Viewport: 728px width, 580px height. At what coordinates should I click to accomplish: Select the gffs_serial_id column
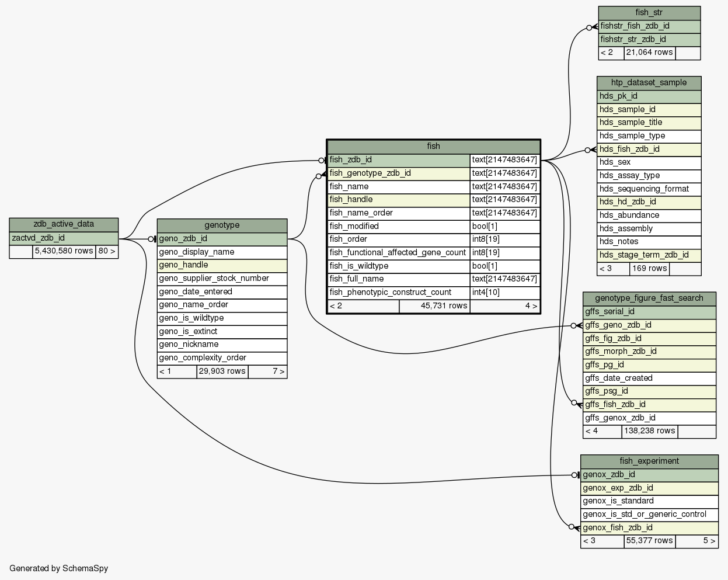click(x=649, y=312)
